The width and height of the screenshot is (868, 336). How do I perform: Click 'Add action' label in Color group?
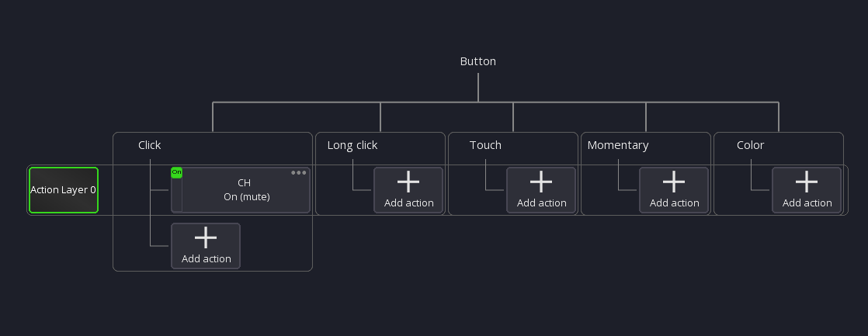807,203
